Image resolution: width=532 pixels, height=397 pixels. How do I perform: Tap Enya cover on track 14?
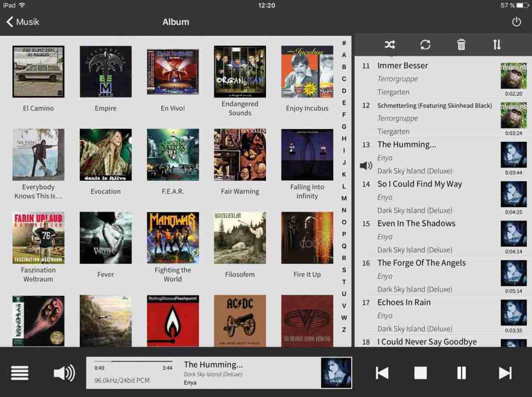click(513, 194)
